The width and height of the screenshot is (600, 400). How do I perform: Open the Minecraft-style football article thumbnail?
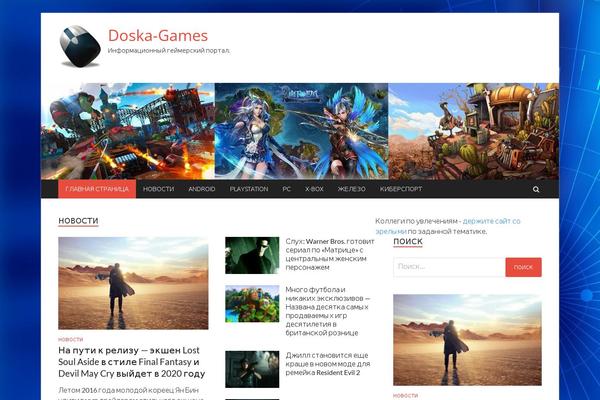click(252, 304)
